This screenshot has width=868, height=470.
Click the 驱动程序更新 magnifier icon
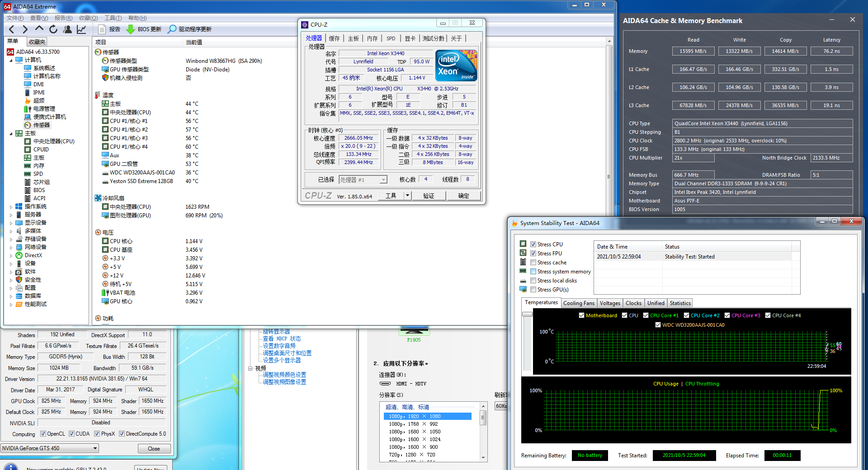pos(172,29)
